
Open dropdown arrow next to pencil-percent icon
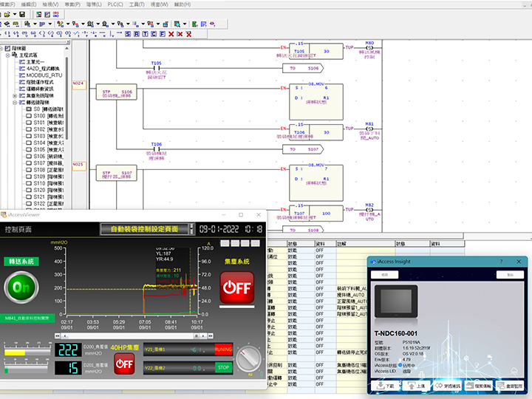(x=68, y=24)
